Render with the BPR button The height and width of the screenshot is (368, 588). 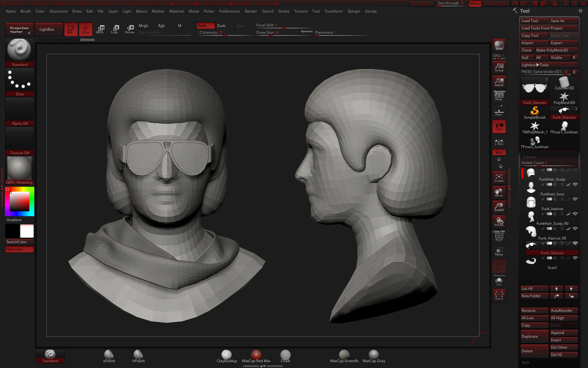499,45
